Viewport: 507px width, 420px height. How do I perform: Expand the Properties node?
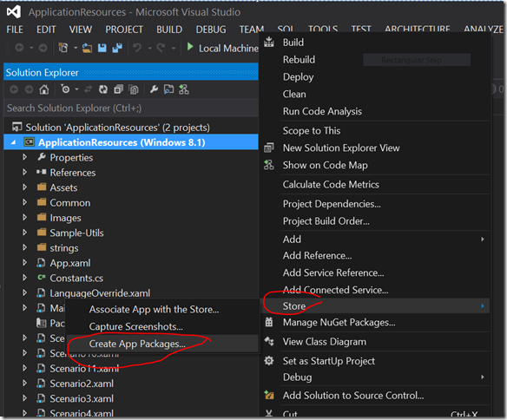pyautogui.click(x=24, y=157)
